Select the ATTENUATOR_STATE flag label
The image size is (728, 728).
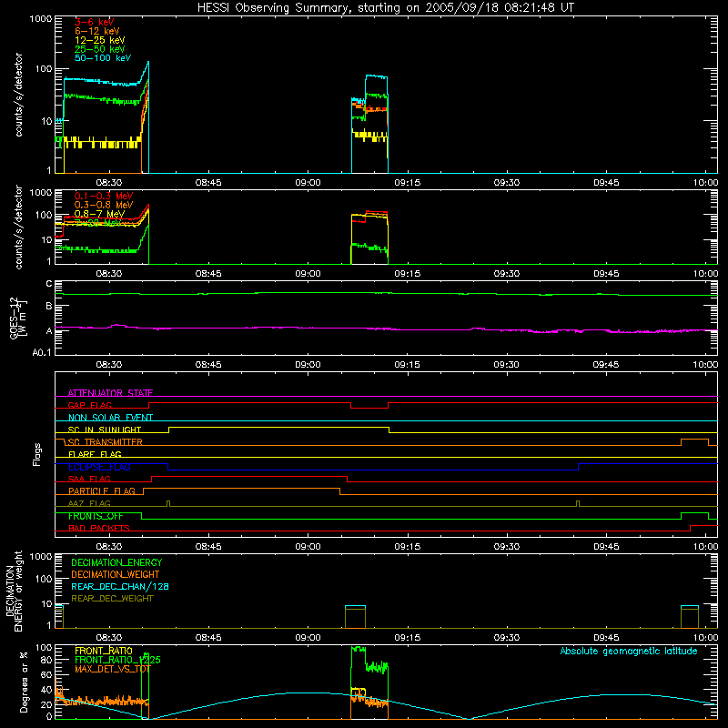110,393
